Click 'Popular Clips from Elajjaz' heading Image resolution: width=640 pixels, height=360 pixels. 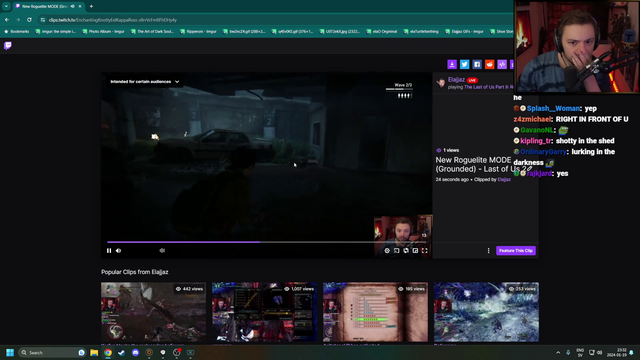tap(135, 272)
